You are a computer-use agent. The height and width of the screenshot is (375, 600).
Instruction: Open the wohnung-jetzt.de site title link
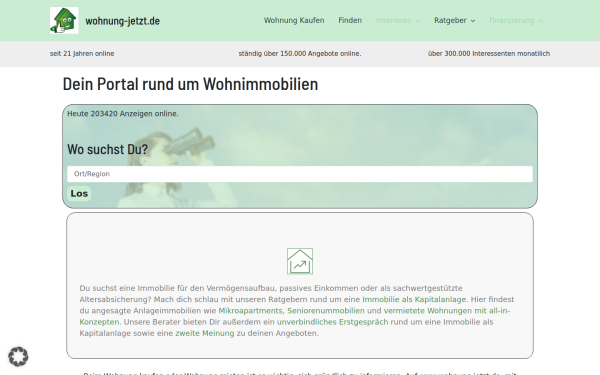(122, 21)
